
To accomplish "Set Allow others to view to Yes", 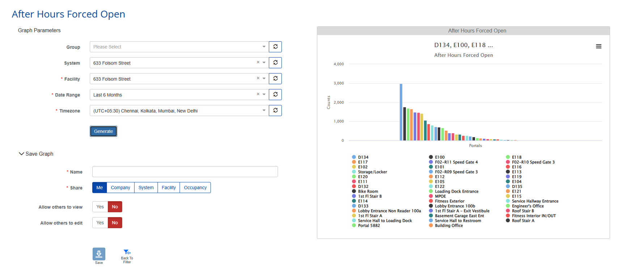I will (100, 207).
